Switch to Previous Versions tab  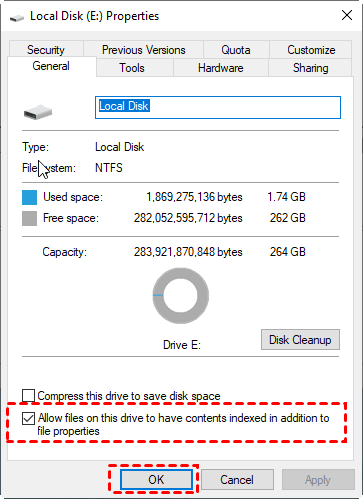click(x=144, y=50)
